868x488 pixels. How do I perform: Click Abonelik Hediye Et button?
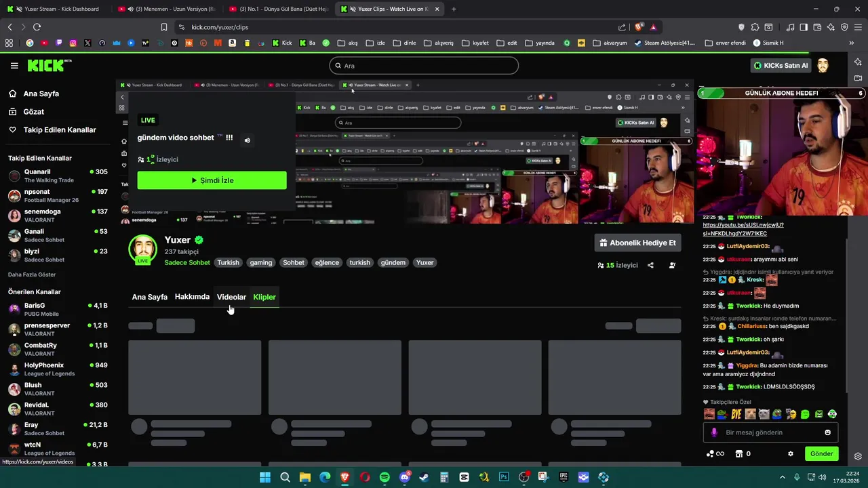[x=637, y=243]
